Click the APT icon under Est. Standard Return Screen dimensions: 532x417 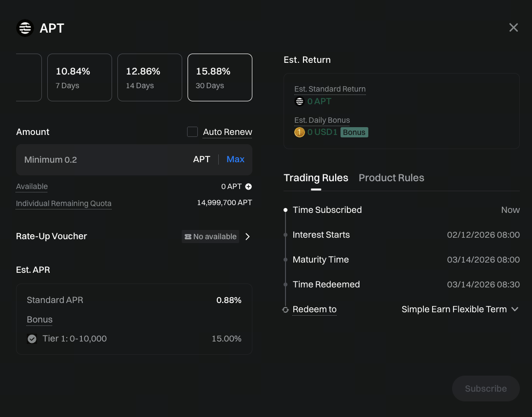[x=300, y=101]
